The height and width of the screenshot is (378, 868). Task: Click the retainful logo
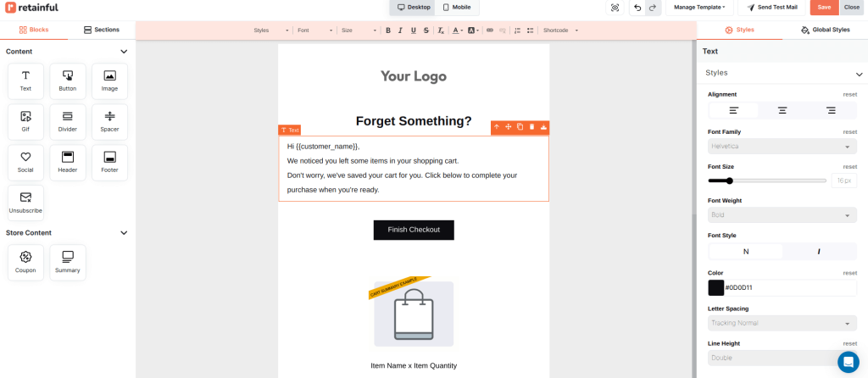click(31, 8)
